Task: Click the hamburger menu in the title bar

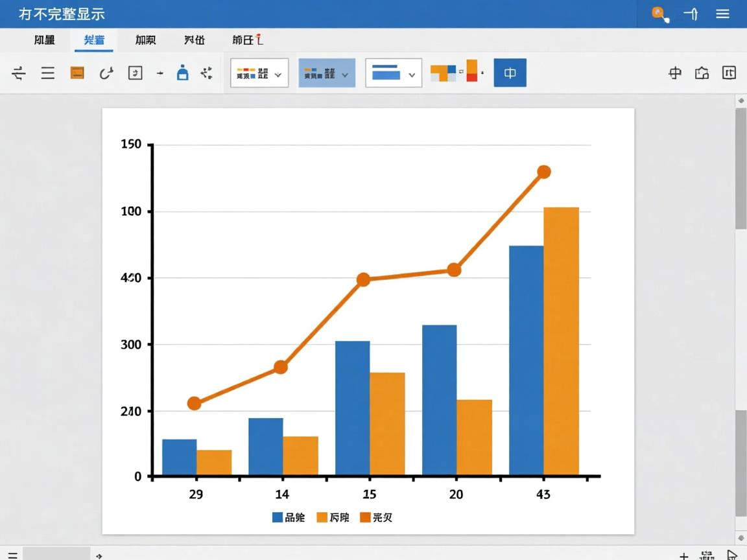Action: point(722,14)
